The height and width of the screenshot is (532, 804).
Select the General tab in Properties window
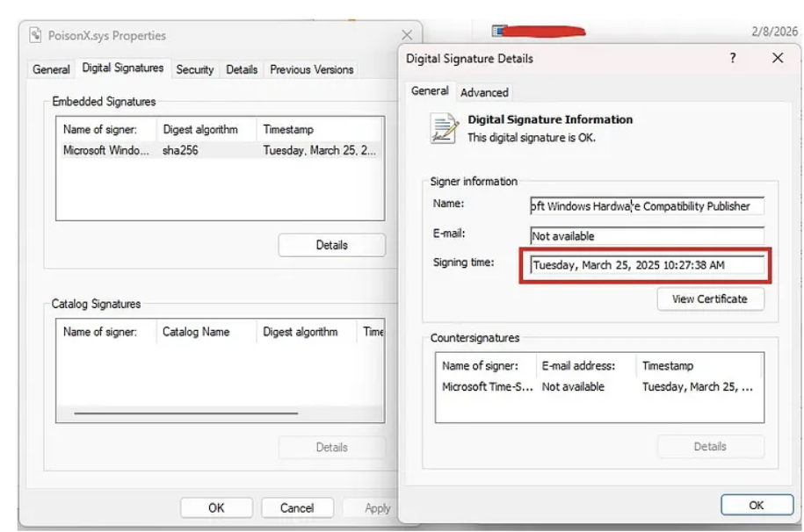tap(51, 69)
